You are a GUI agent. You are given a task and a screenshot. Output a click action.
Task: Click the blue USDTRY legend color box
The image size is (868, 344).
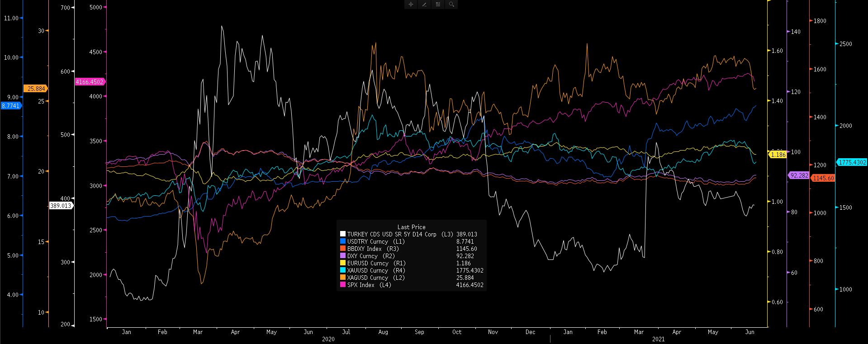[x=343, y=241]
